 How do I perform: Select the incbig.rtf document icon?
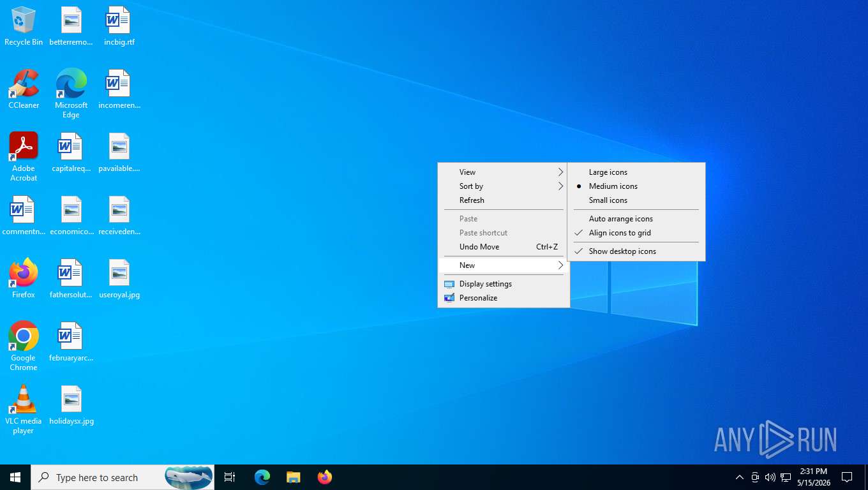pos(119,26)
